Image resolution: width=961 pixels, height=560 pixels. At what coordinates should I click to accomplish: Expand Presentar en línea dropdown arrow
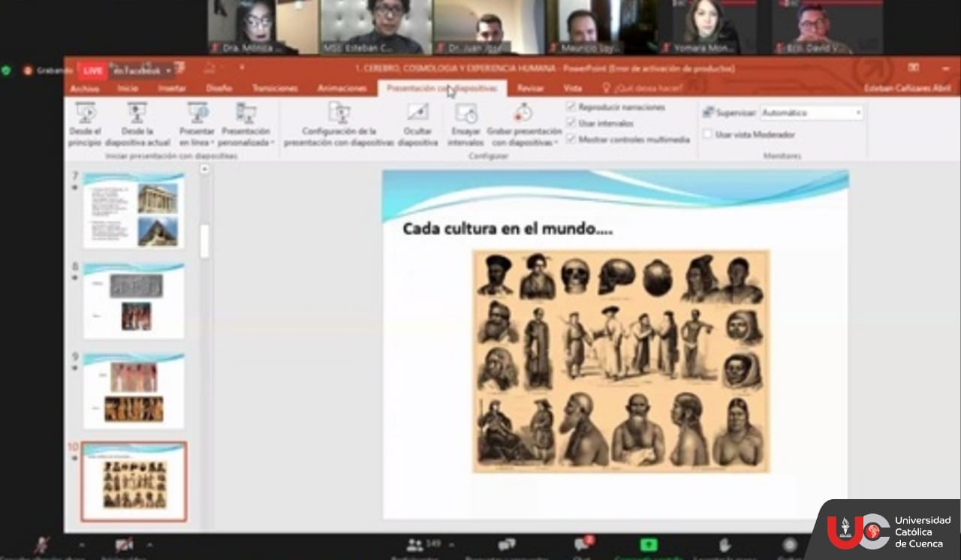pyautogui.click(x=212, y=143)
